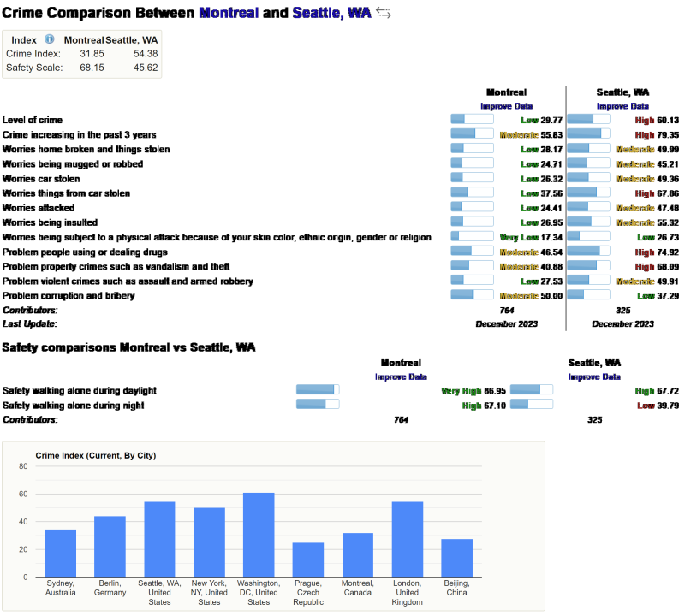The image size is (685, 616).
Task: Click the Prague, Czech Republic chart bar
Action: (x=308, y=560)
